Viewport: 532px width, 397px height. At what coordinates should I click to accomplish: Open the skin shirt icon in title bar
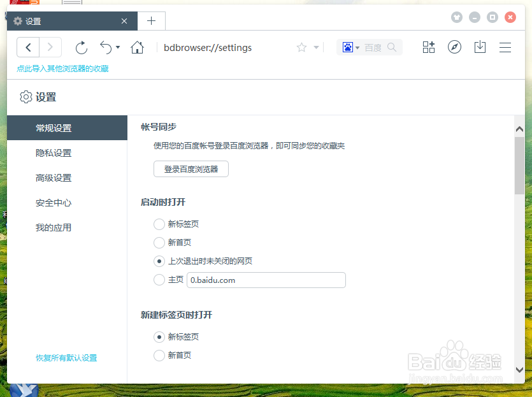tap(457, 17)
